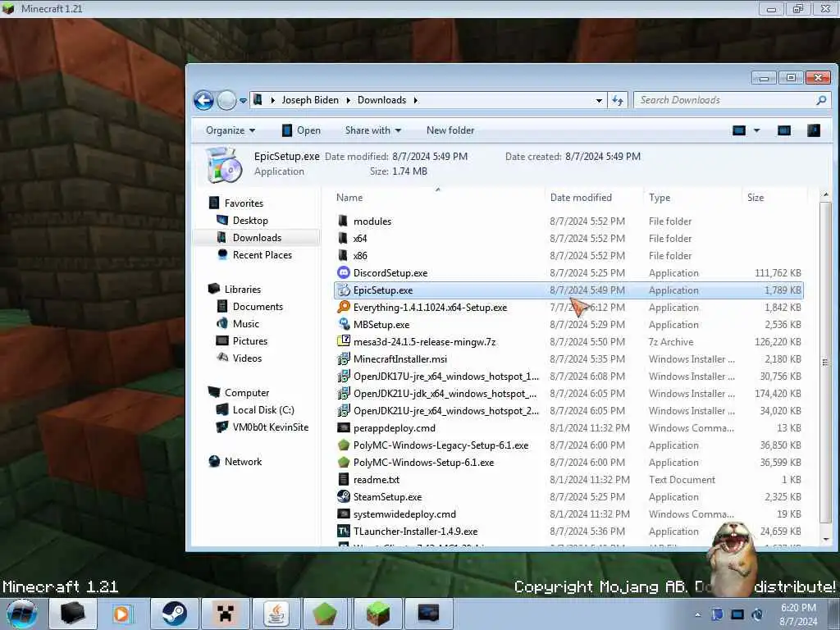Image resolution: width=840 pixels, height=630 pixels.
Task: Open the Organize menu
Action: (x=231, y=130)
